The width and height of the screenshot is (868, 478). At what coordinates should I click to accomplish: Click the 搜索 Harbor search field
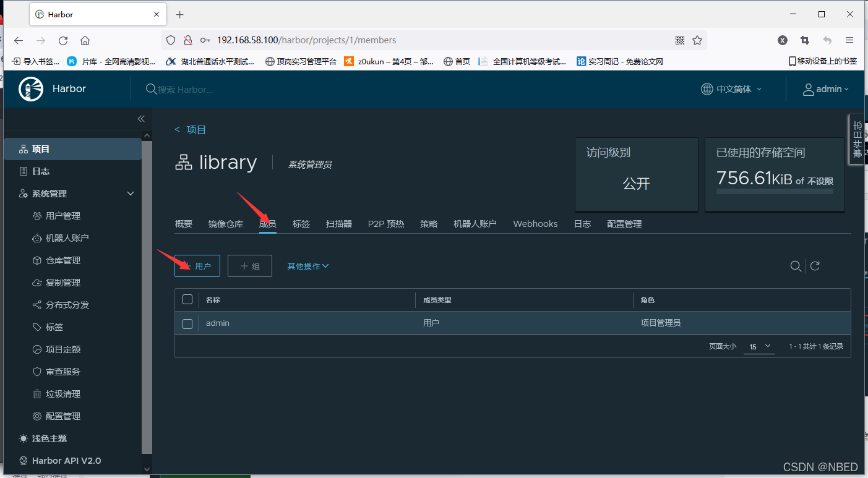coord(186,89)
